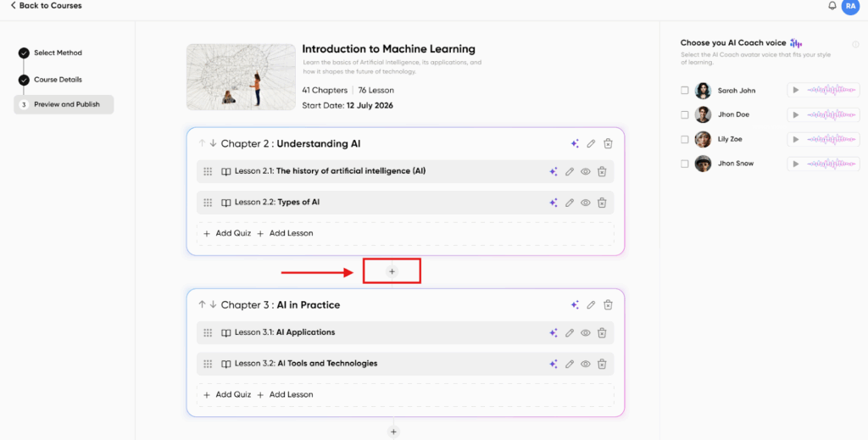868x440 pixels.
Task: Edit Lesson 2.2 with the pencil icon
Action: pyautogui.click(x=570, y=203)
